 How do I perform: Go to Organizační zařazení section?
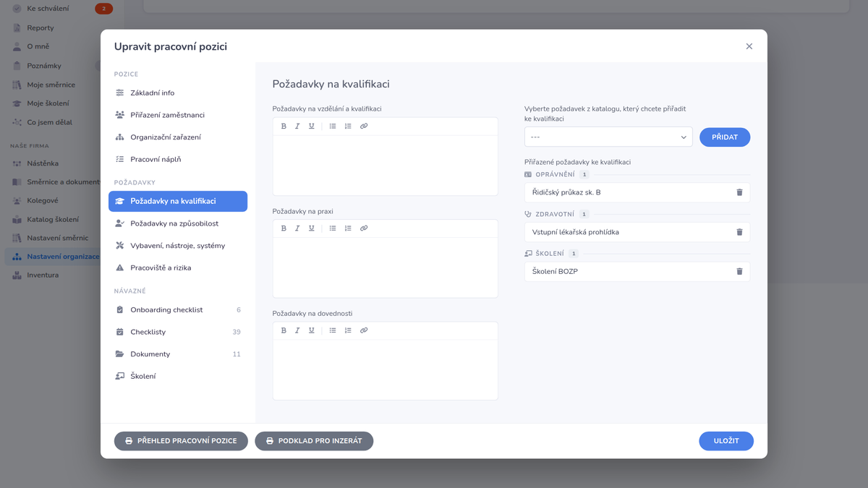[178, 137]
